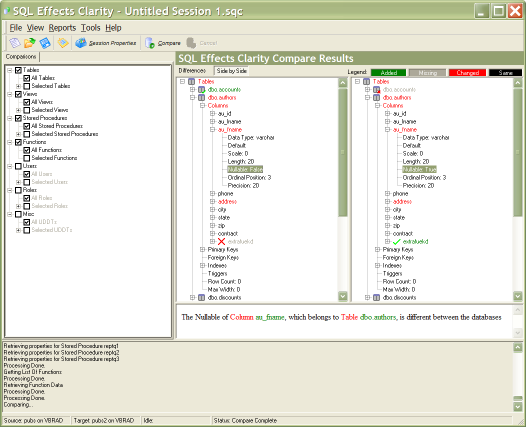The height and width of the screenshot is (427, 526).
Task: Expand the Selected Stored Procedures node
Action: pos(18,134)
